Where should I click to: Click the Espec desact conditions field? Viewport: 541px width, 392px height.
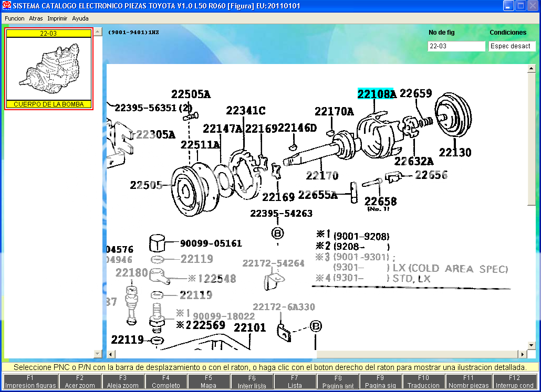(x=511, y=46)
